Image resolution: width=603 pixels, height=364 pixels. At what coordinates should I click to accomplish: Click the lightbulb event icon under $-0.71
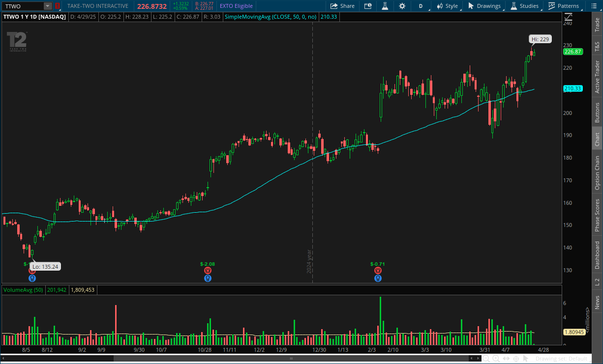[378, 278]
